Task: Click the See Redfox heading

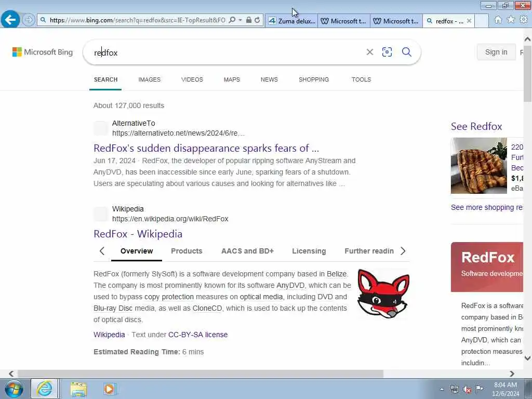Action: (476, 126)
